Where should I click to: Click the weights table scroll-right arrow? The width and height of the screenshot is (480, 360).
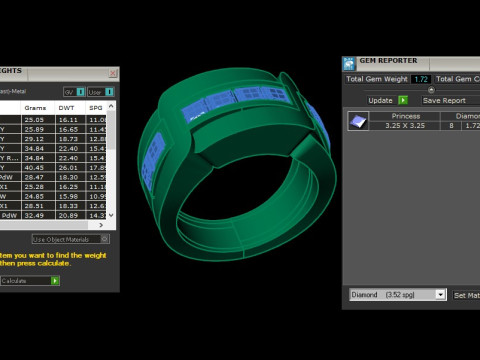pos(101,225)
